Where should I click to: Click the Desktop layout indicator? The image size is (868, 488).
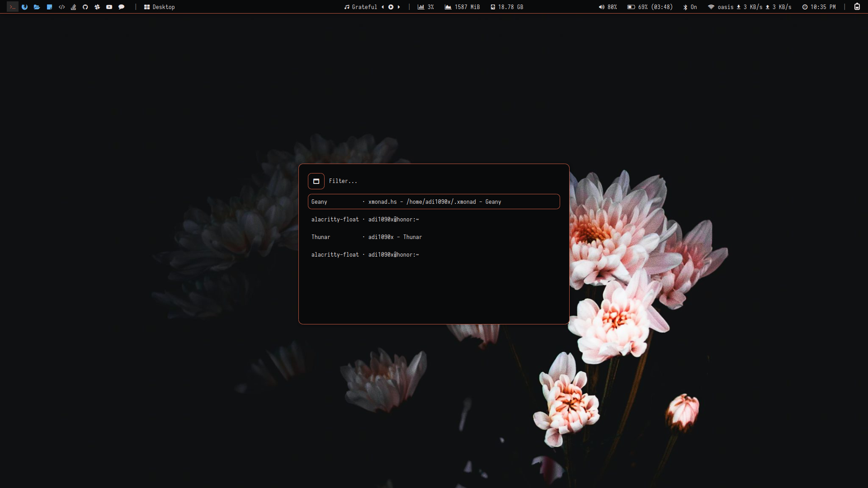(159, 7)
